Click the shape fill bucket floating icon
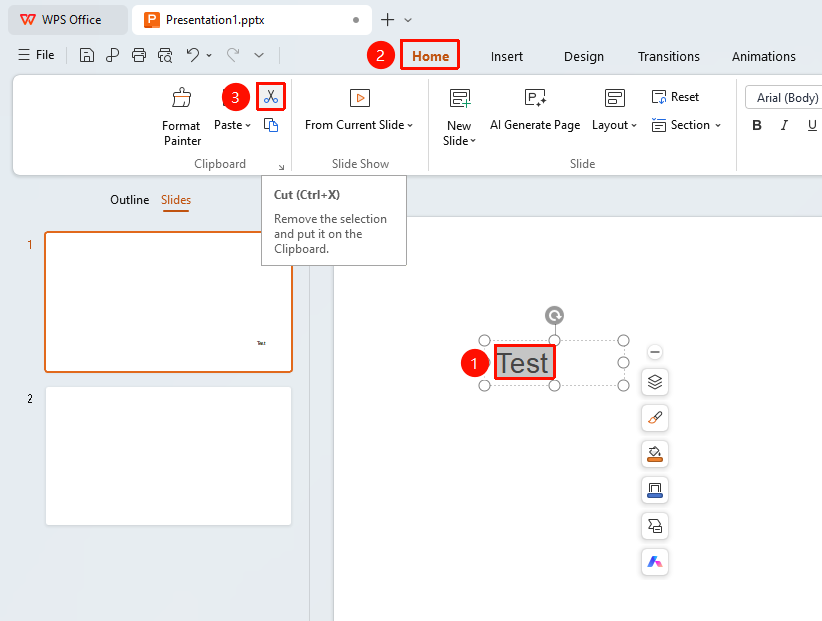This screenshot has width=822, height=621. [x=655, y=454]
